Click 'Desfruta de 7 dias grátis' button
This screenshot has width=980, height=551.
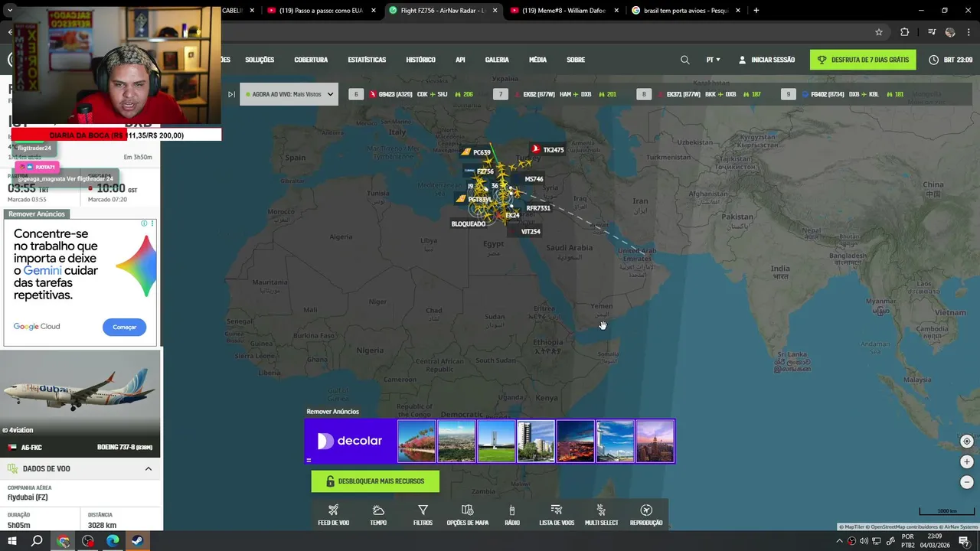coord(863,60)
